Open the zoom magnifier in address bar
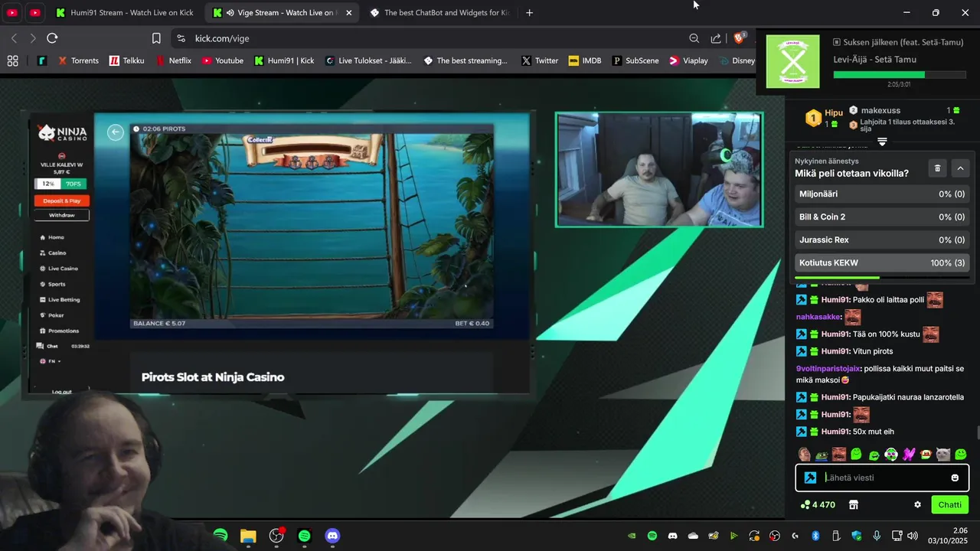 tap(694, 38)
